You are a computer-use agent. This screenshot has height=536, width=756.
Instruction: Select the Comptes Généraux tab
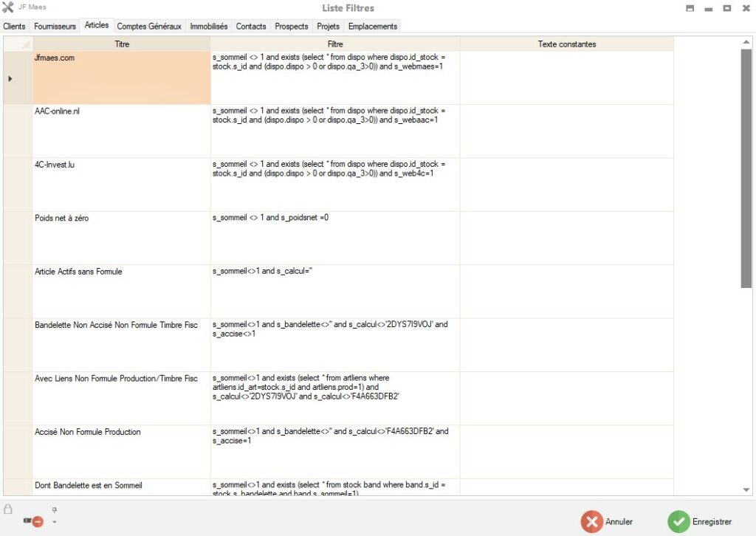[x=149, y=27]
